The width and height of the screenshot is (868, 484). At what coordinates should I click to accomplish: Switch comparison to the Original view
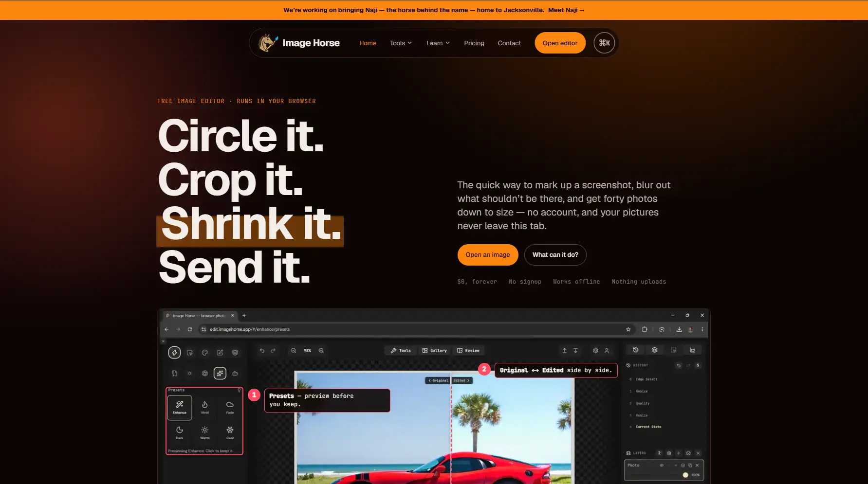tap(438, 380)
